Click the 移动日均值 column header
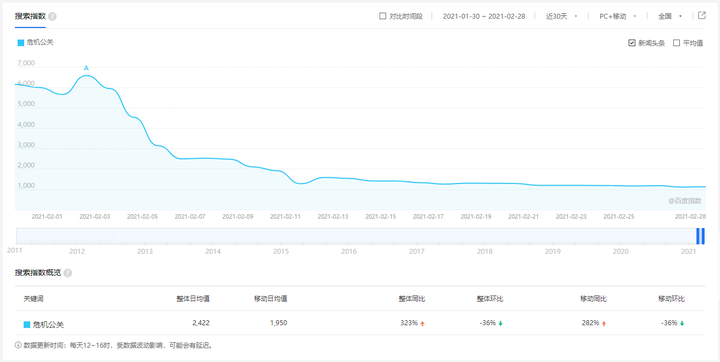Viewport: 720px width, 362px height. tap(271, 299)
